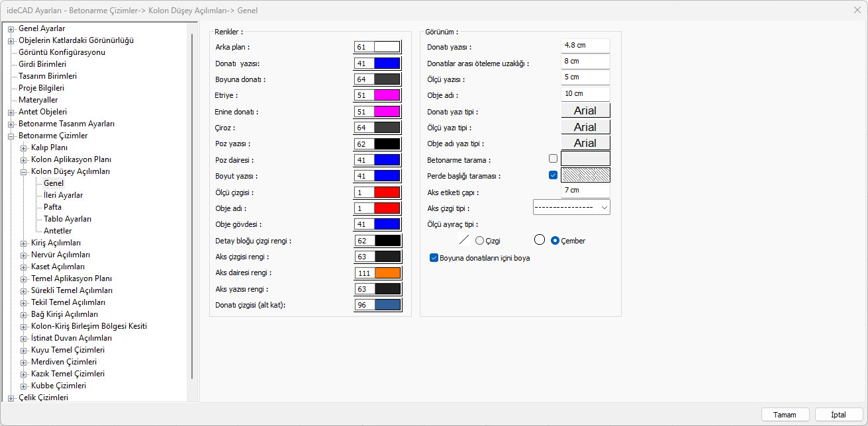Uncheck the Perde başlığı taraması checkbox
Viewport: 868px width, 426px height.
tap(553, 175)
